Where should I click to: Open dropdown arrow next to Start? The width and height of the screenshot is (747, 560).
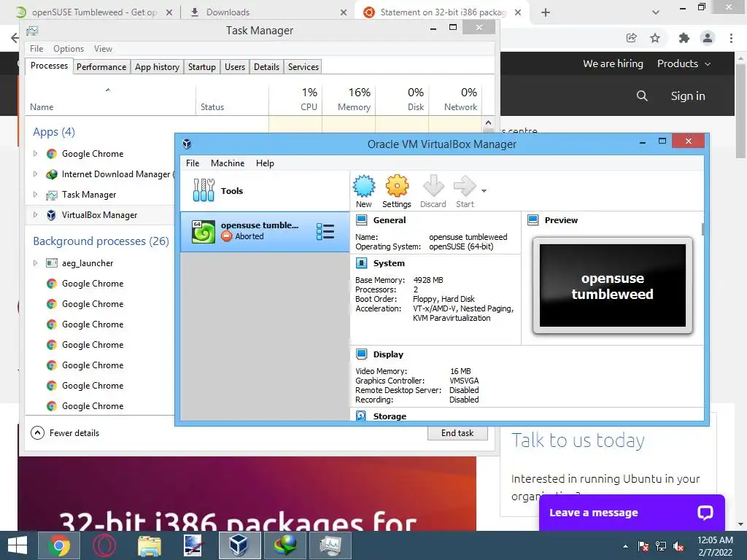[484, 191]
